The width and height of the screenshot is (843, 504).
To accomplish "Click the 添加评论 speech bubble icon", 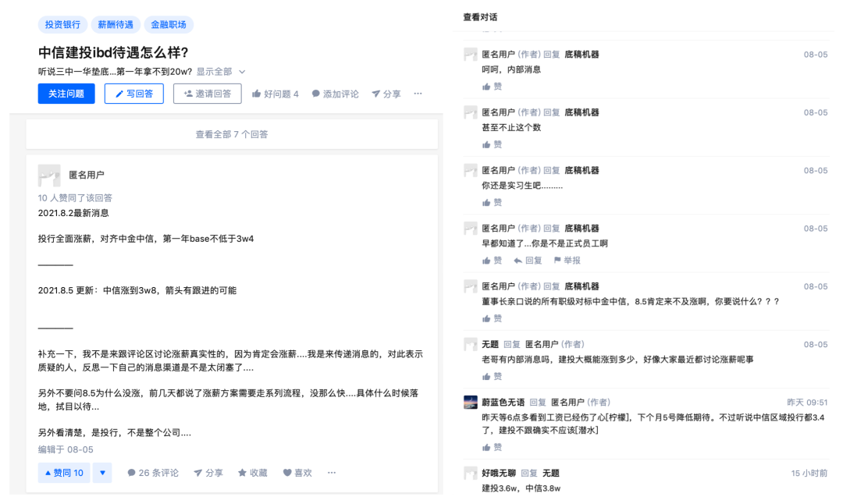I will coord(315,94).
